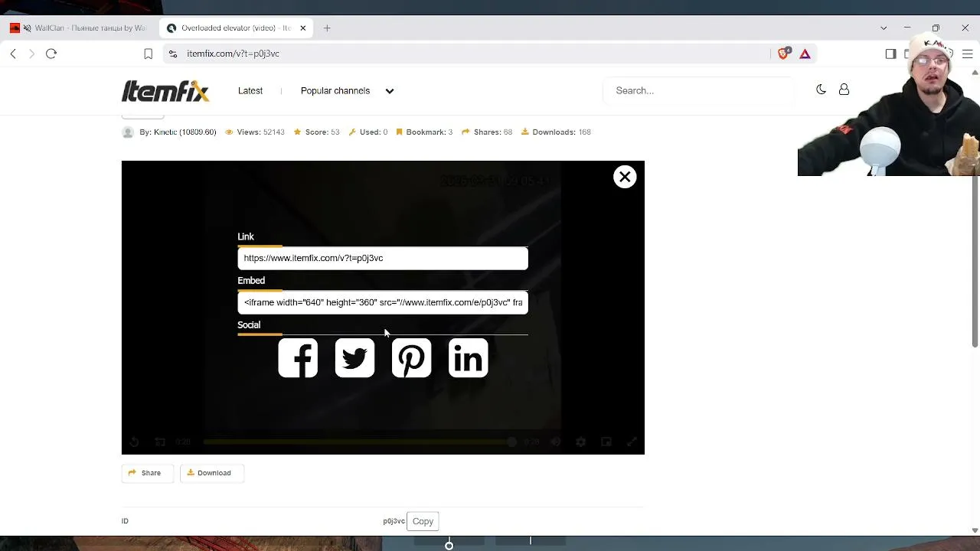This screenshot has width=980, height=551.
Task: Share the video on Twitter
Action: (x=354, y=358)
